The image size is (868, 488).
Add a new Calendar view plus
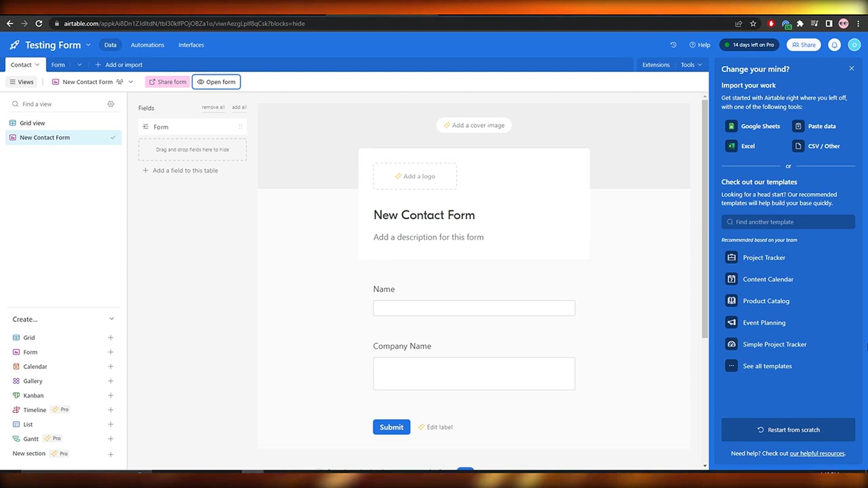(110, 366)
